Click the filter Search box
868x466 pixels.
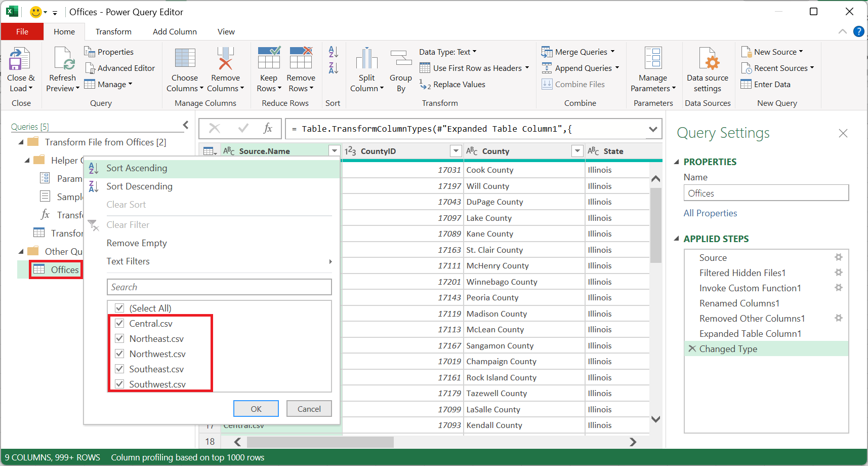point(219,287)
